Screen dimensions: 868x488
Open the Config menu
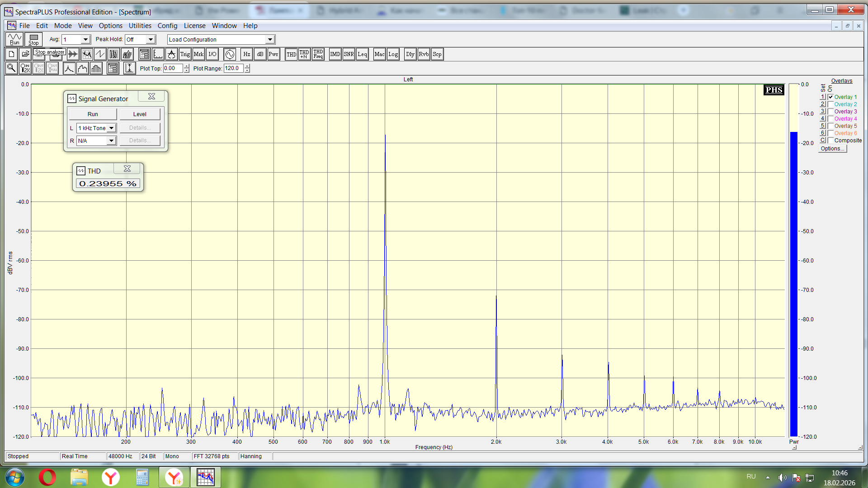coord(167,26)
